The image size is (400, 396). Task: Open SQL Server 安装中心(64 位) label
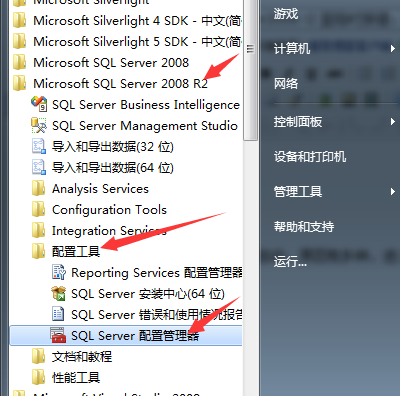(148, 294)
